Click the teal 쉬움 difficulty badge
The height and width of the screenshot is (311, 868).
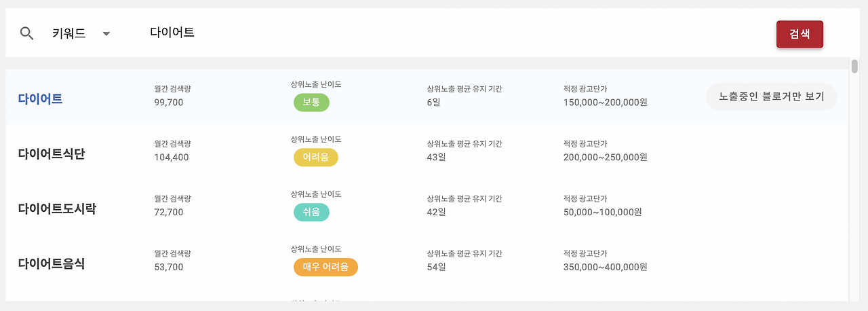(x=311, y=213)
